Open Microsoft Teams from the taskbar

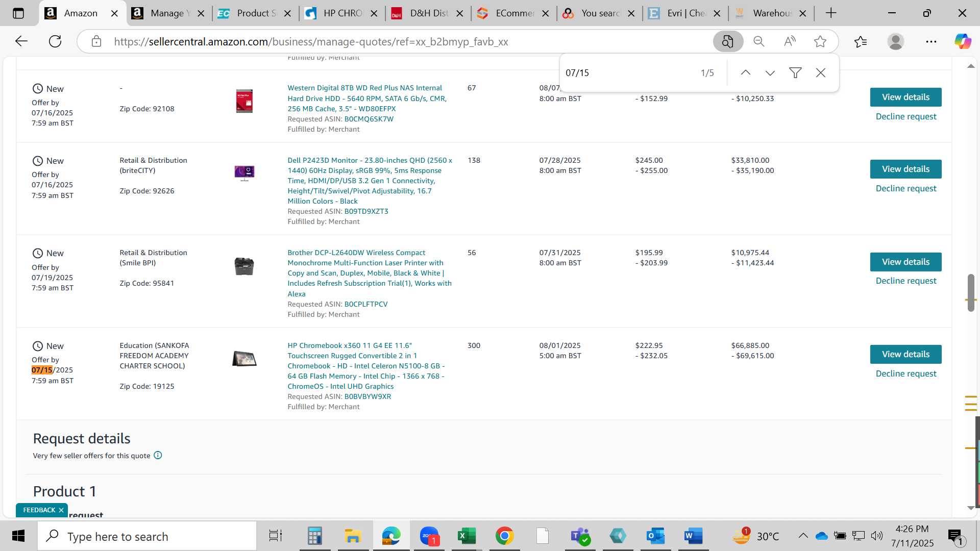(580, 536)
